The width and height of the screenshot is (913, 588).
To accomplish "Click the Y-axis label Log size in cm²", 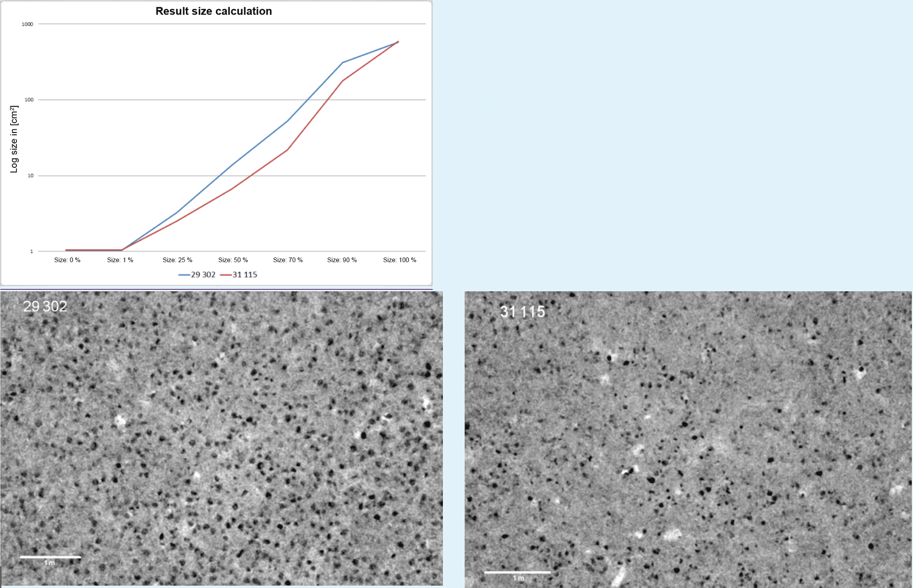I will (x=14, y=139).
